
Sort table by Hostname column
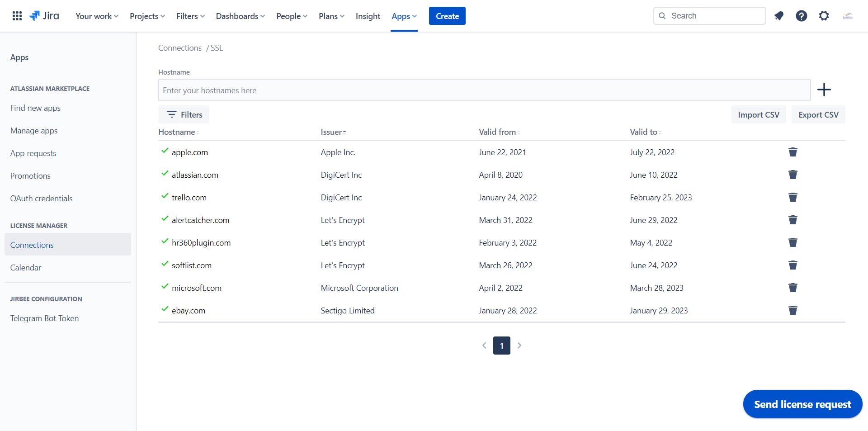pyautogui.click(x=179, y=132)
